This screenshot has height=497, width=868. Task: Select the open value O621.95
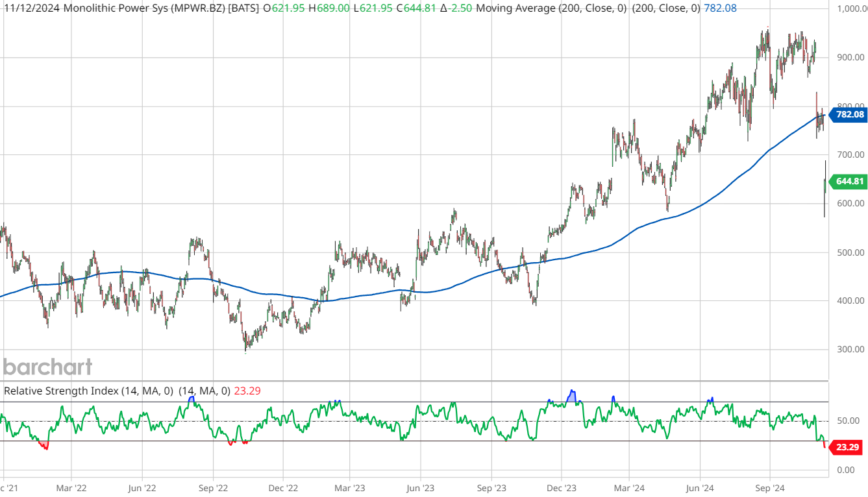(285, 8)
